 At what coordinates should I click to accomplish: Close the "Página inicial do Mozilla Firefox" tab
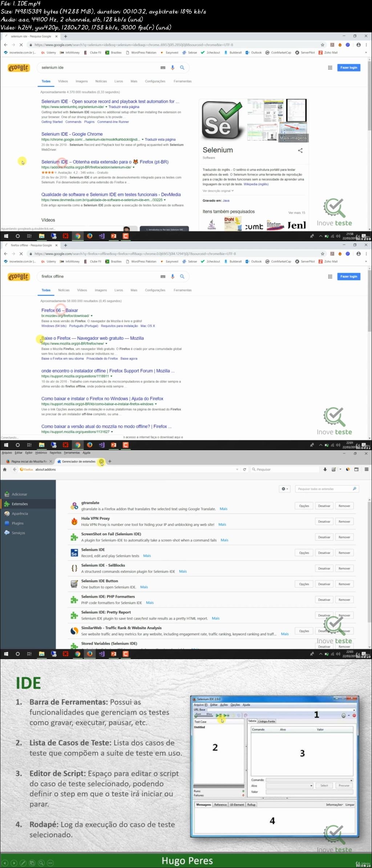pyautogui.click(x=50, y=461)
